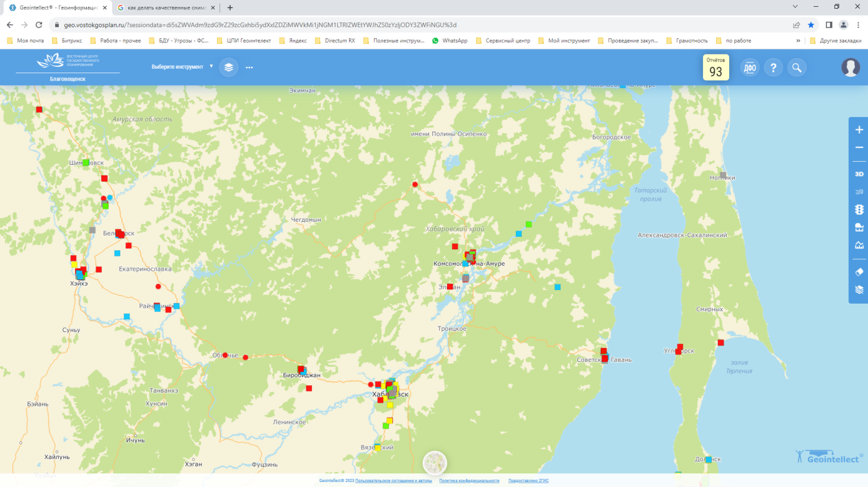This screenshot has width=868, height=487.
Task: Open "Другие закладки" folder
Action: (x=836, y=40)
